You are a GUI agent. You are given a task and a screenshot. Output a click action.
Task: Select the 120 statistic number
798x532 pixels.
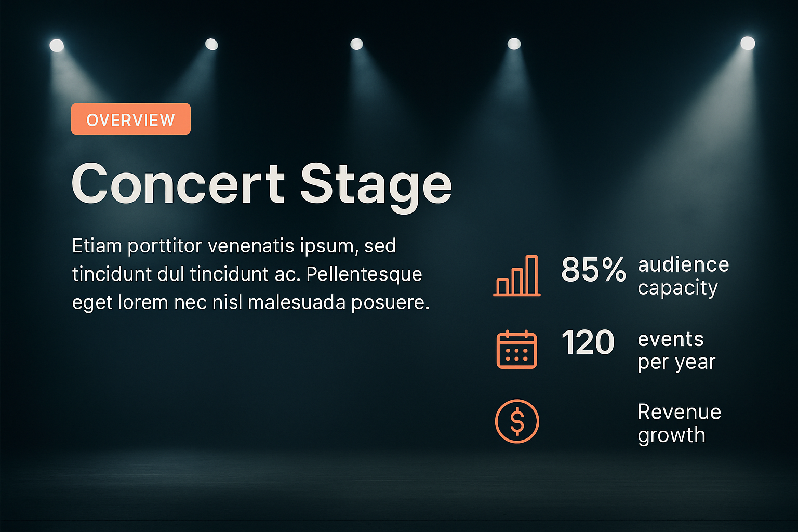pyautogui.click(x=588, y=343)
